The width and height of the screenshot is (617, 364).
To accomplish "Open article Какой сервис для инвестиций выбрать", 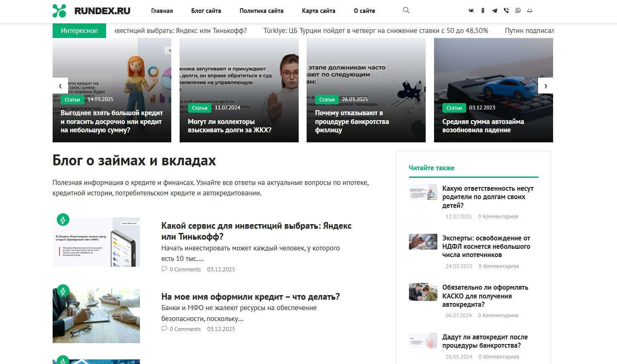I will tap(256, 231).
